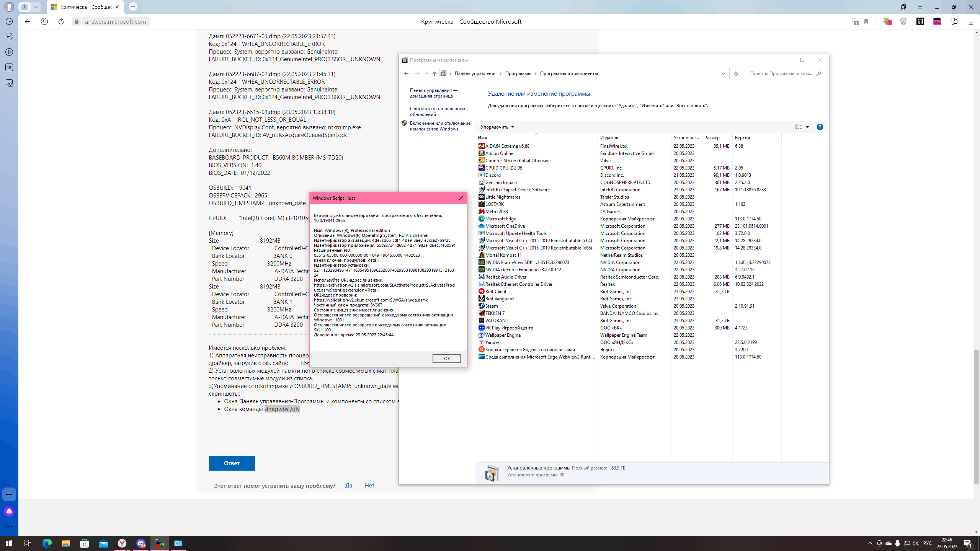Open browser history clock icon in sidebar

tap(9, 21)
